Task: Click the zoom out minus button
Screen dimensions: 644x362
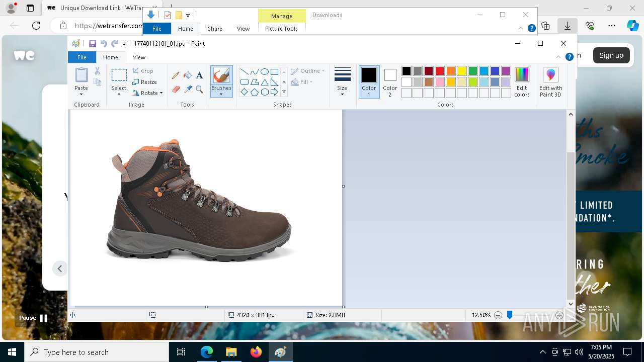Action: (x=498, y=315)
